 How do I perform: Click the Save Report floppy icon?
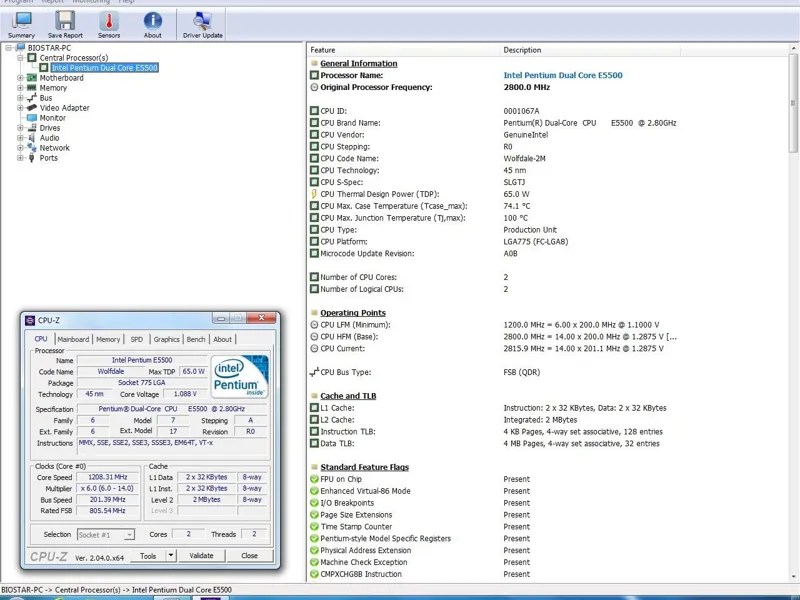coord(65,23)
